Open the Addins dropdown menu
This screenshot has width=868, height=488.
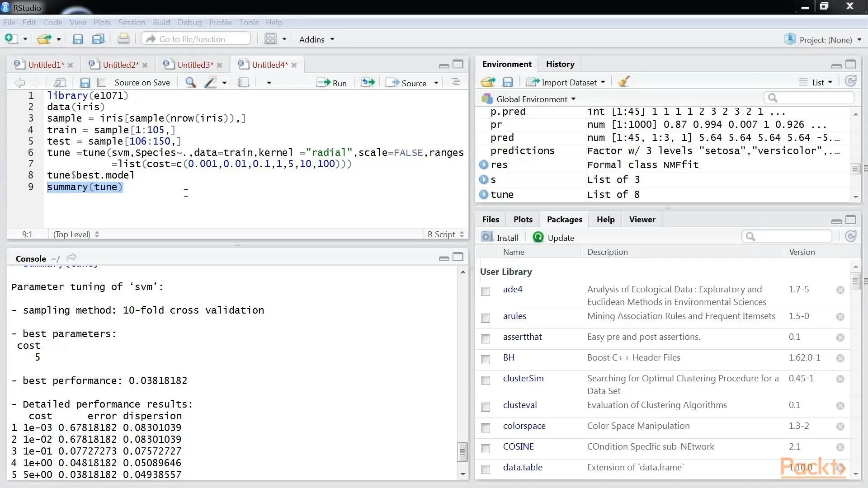(316, 39)
